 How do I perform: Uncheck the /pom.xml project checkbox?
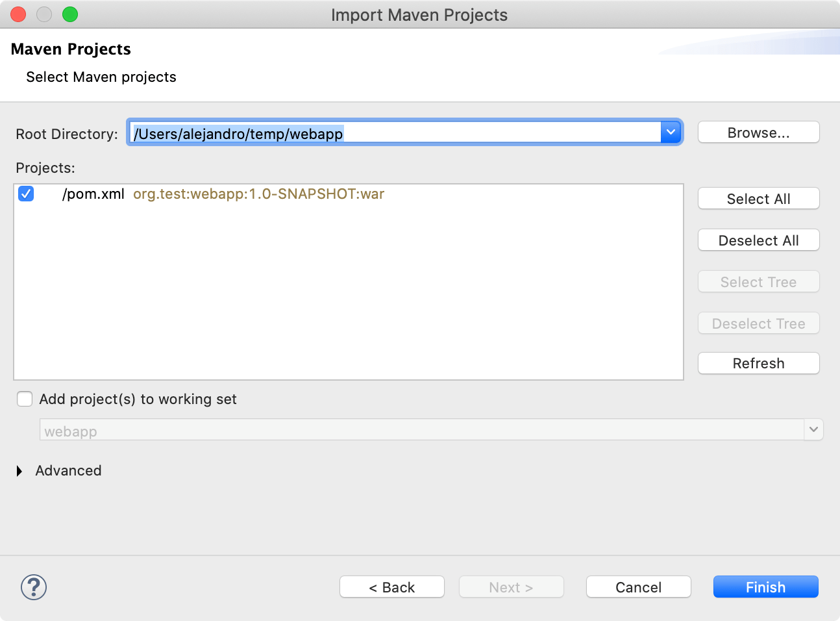25,194
